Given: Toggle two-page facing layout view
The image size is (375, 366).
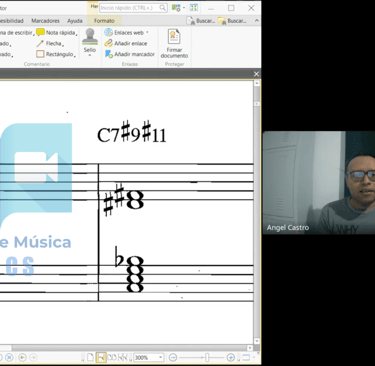Looking at the screenshot, I should click(x=112, y=358).
